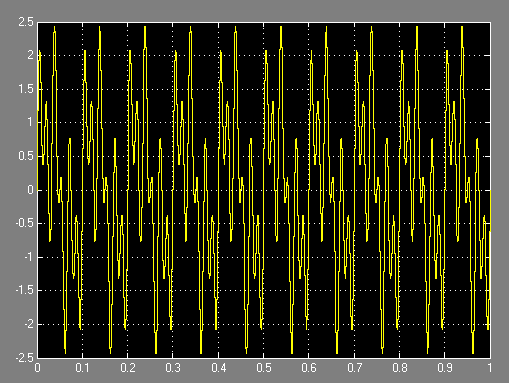The width and height of the screenshot is (509, 383).
Task: Click the grid intersection of time 0.2 and amplitude 1
Action: [128, 123]
